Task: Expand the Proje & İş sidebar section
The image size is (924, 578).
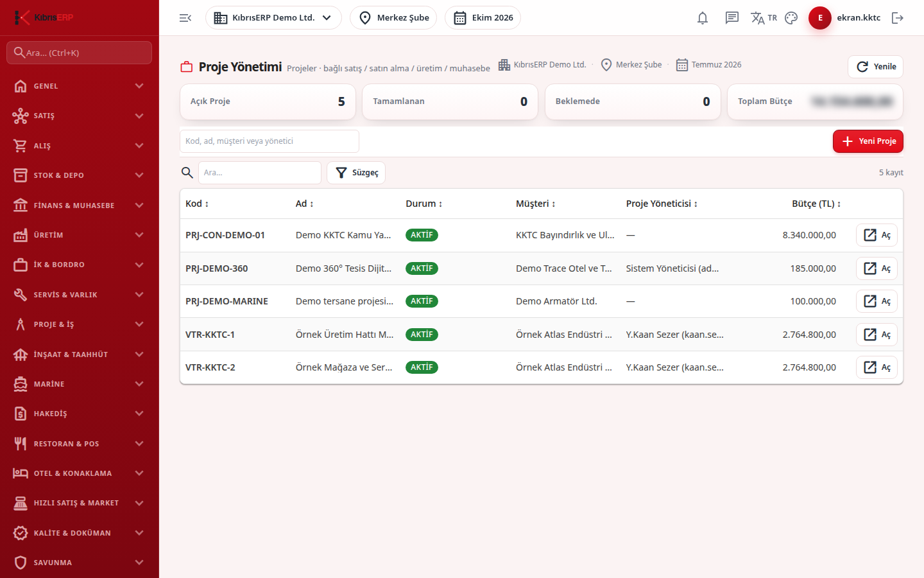Action: 80,324
